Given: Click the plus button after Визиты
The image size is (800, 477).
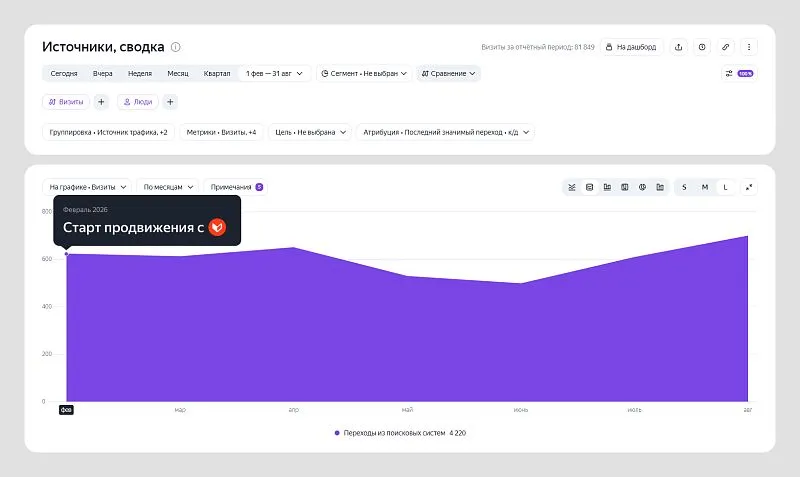Looking at the screenshot, I should point(101,102).
